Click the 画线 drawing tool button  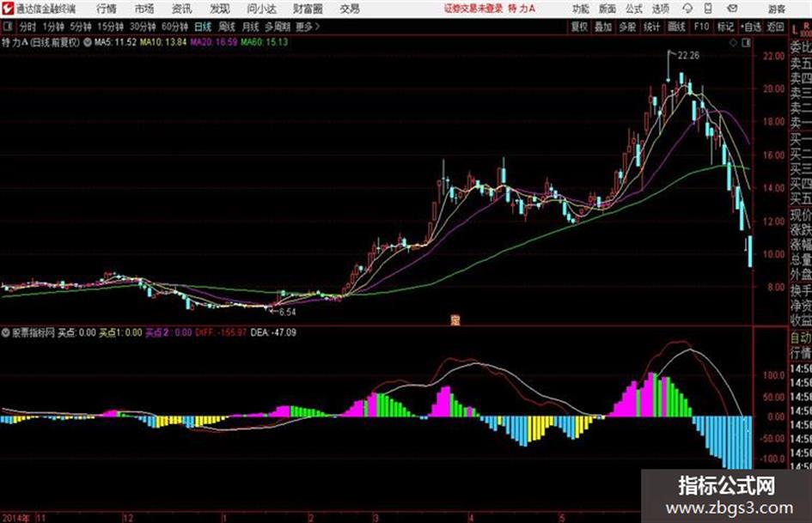click(x=676, y=27)
